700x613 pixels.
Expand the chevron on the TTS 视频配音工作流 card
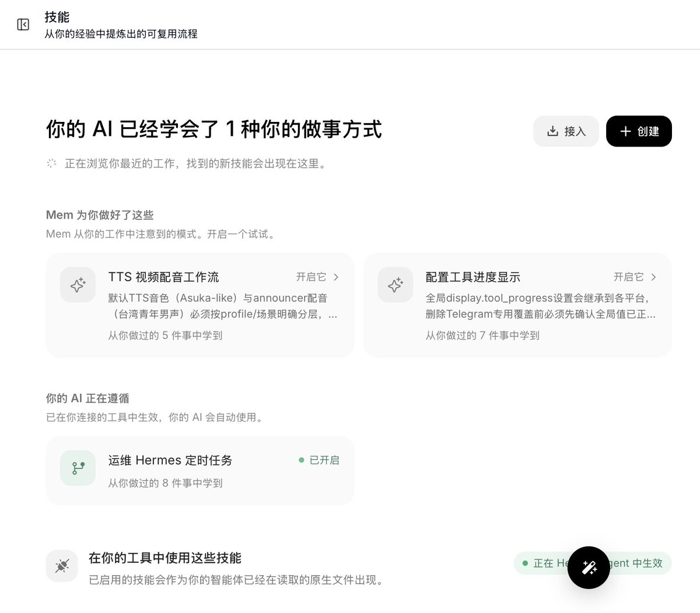click(x=336, y=277)
